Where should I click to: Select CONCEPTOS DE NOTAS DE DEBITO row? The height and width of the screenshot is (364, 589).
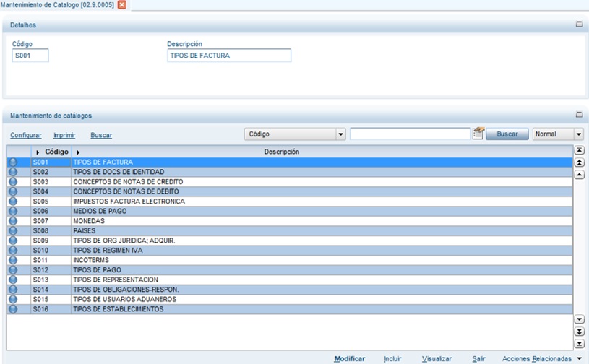[290, 191]
